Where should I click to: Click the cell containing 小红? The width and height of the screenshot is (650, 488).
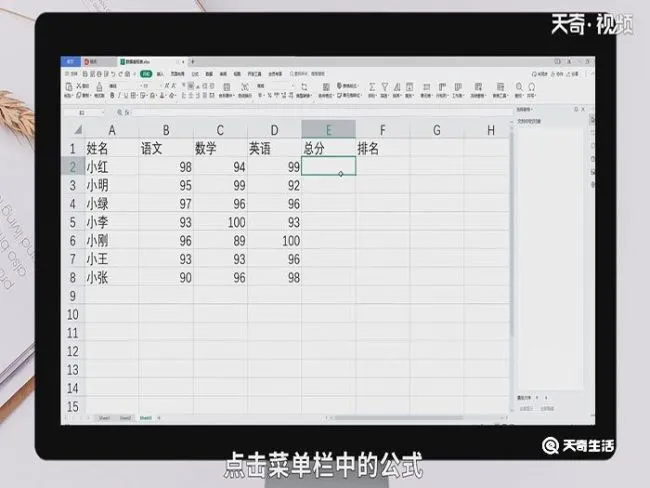(x=111, y=167)
